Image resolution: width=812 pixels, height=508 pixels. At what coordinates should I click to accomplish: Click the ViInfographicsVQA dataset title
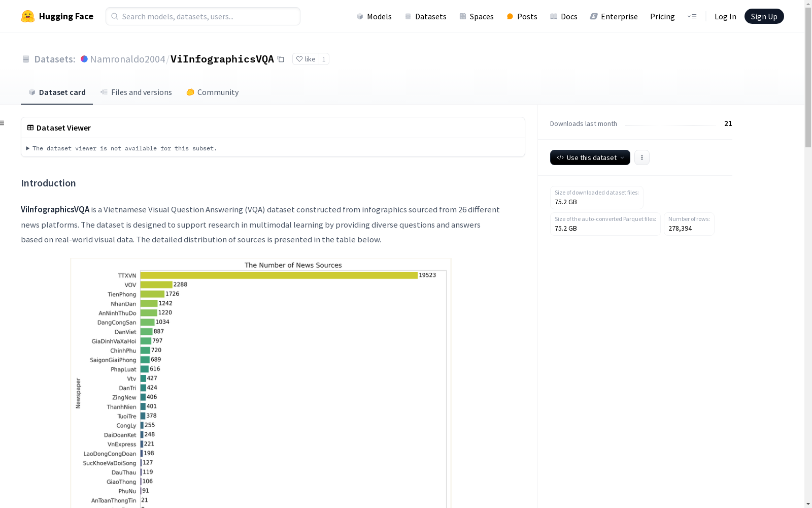click(x=222, y=59)
